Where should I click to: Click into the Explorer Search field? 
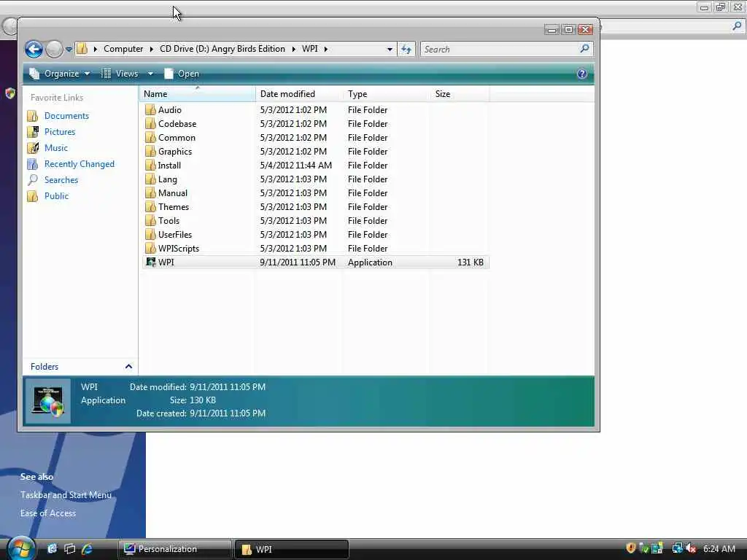pos(500,49)
